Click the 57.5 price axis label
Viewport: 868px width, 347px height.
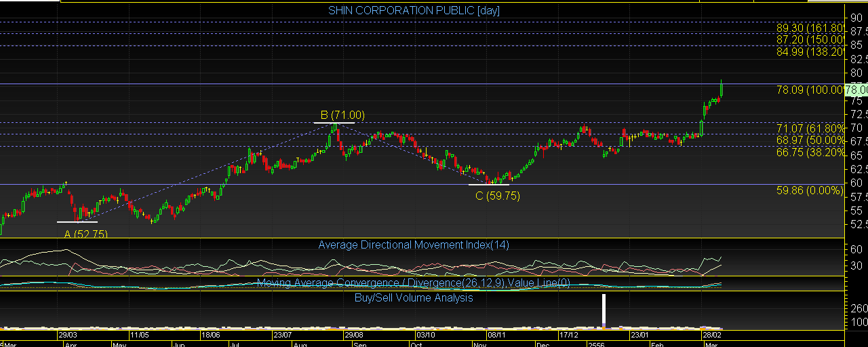click(x=858, y=197)
